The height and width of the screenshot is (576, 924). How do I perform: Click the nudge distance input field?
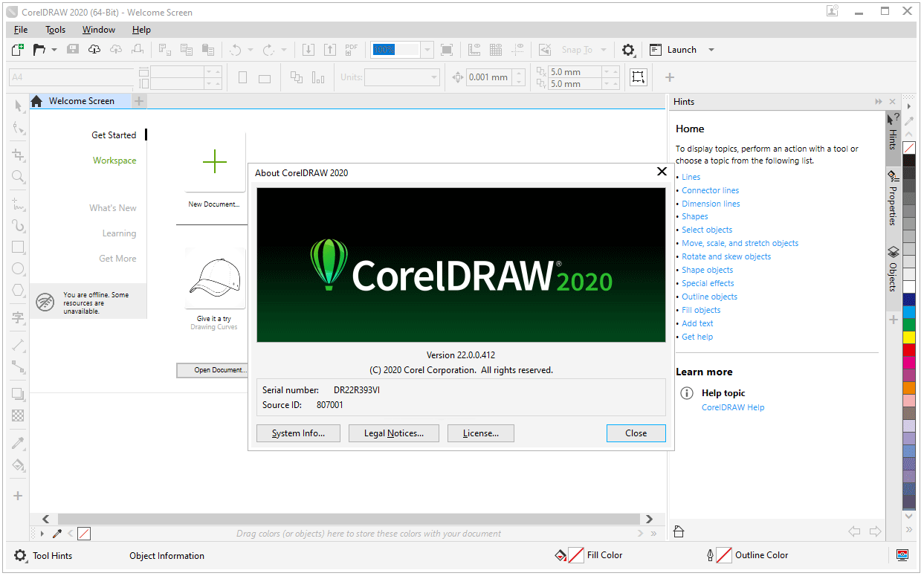488,77
